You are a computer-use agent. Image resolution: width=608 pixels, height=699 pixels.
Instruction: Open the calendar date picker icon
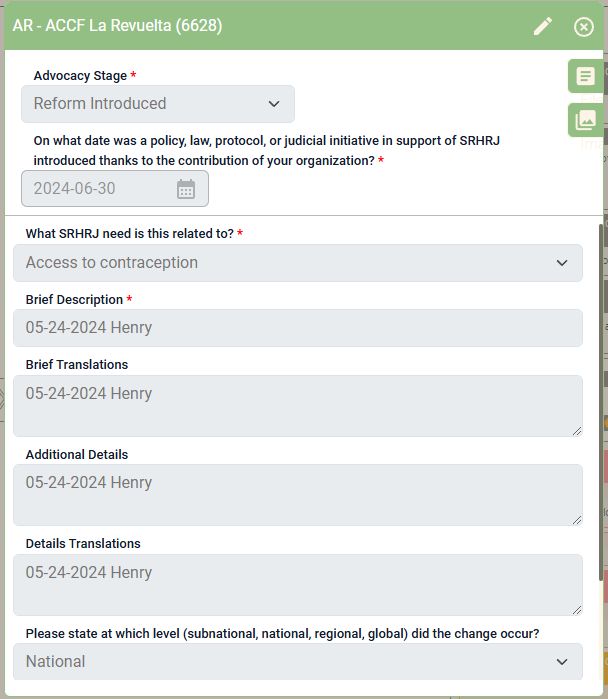point(186,189)
